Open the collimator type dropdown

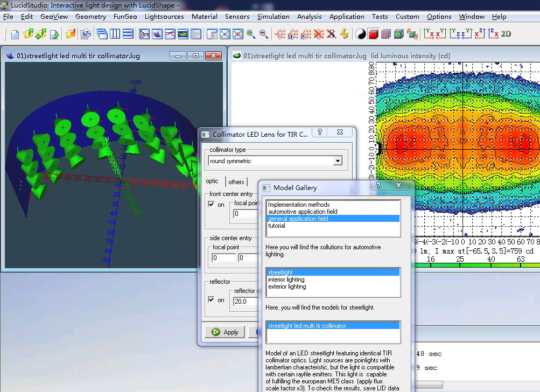(x=338, y=161)
